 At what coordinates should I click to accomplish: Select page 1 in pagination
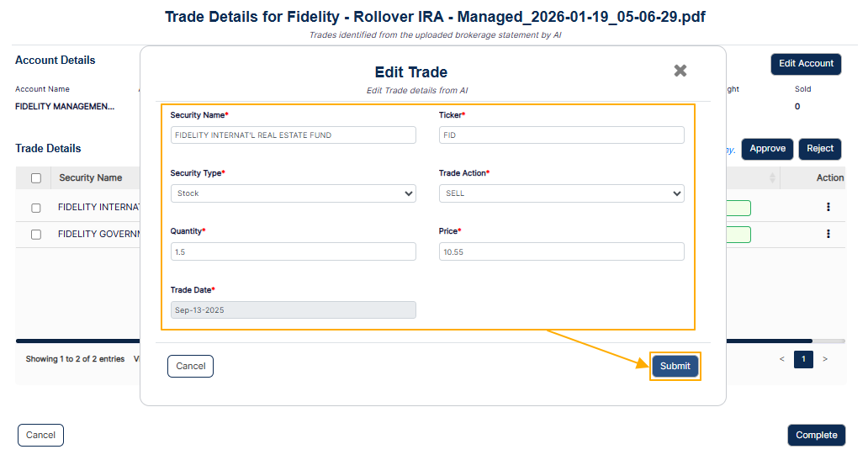803,359
